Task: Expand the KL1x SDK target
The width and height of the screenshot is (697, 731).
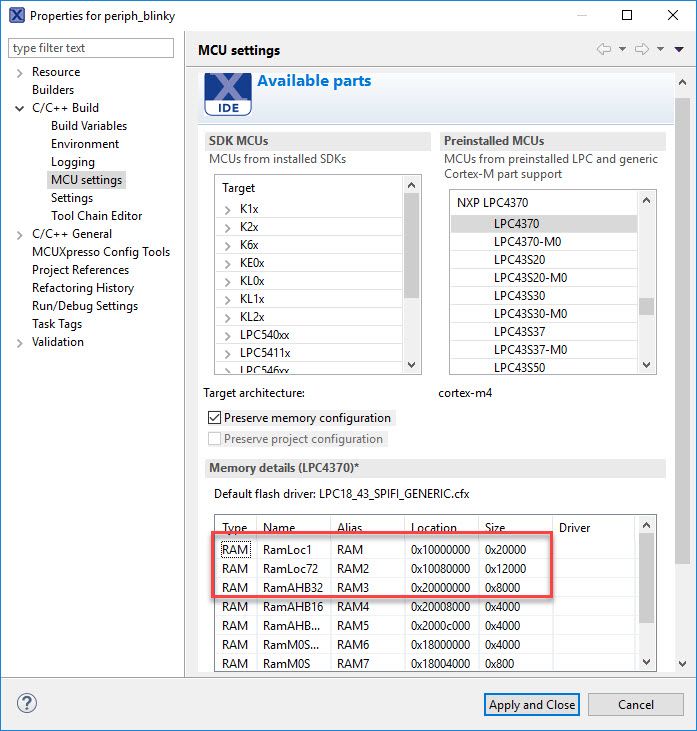Action: click(x=228, y=300)
